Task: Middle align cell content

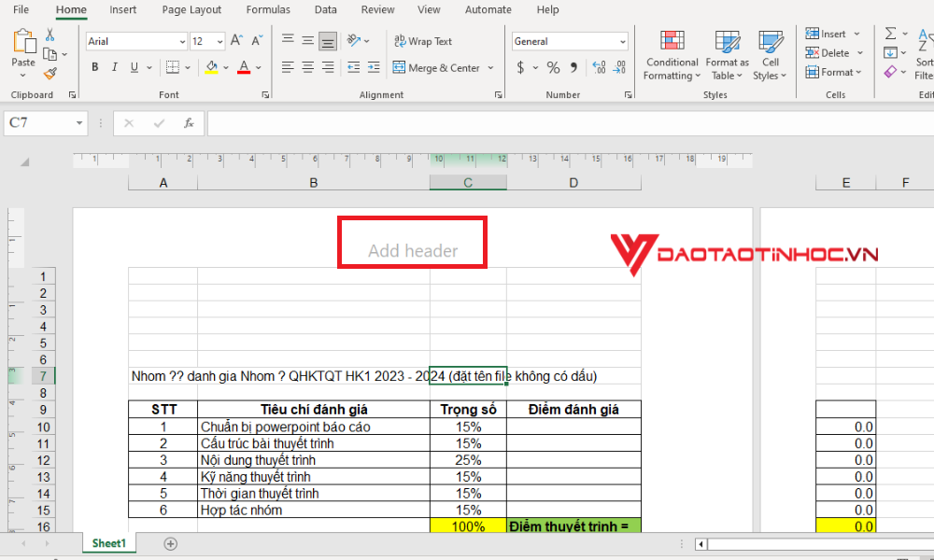Action: click(x=307, y=40)
